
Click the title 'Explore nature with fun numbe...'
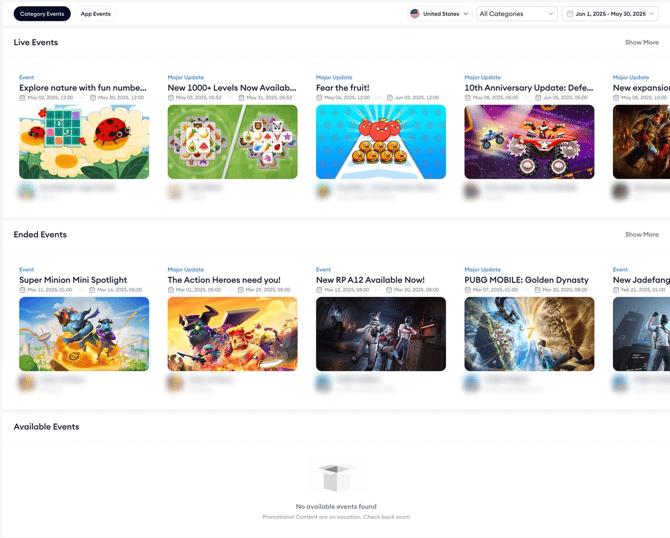pos(83,88)
